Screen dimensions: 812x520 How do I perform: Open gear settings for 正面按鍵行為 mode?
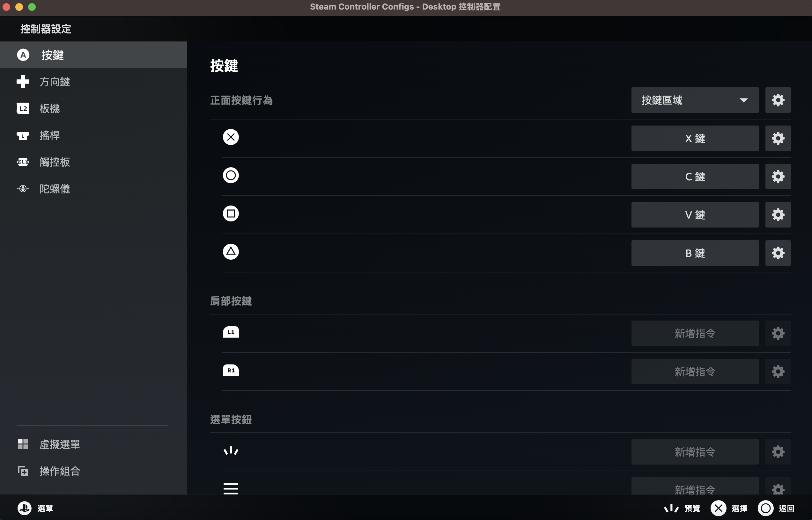pyautogui.click(x=778, y=100)
